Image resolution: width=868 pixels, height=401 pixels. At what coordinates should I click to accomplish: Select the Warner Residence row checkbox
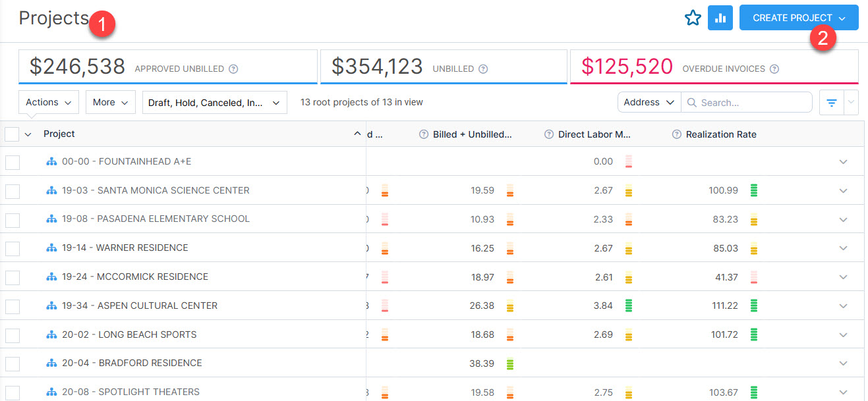click(13, 248)
